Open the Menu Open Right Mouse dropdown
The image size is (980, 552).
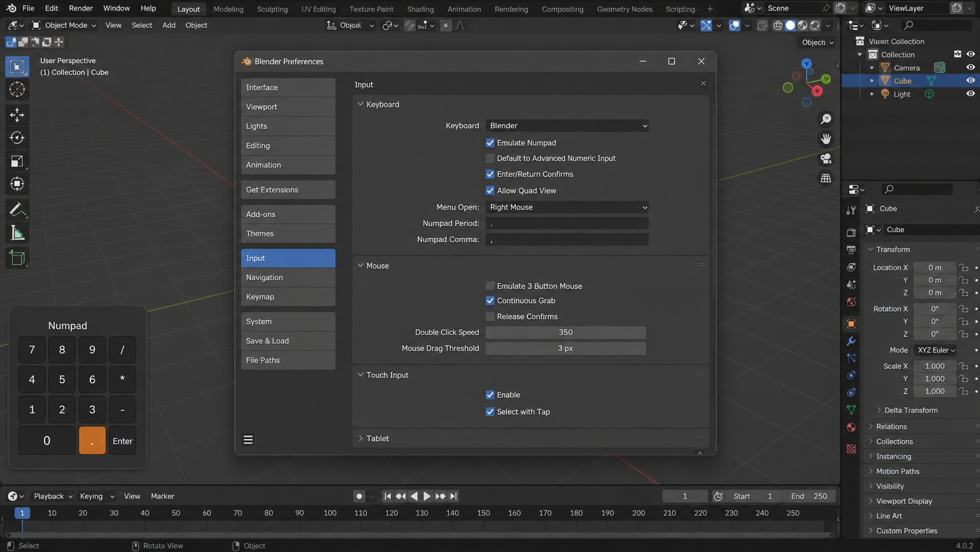click(567, 207)
